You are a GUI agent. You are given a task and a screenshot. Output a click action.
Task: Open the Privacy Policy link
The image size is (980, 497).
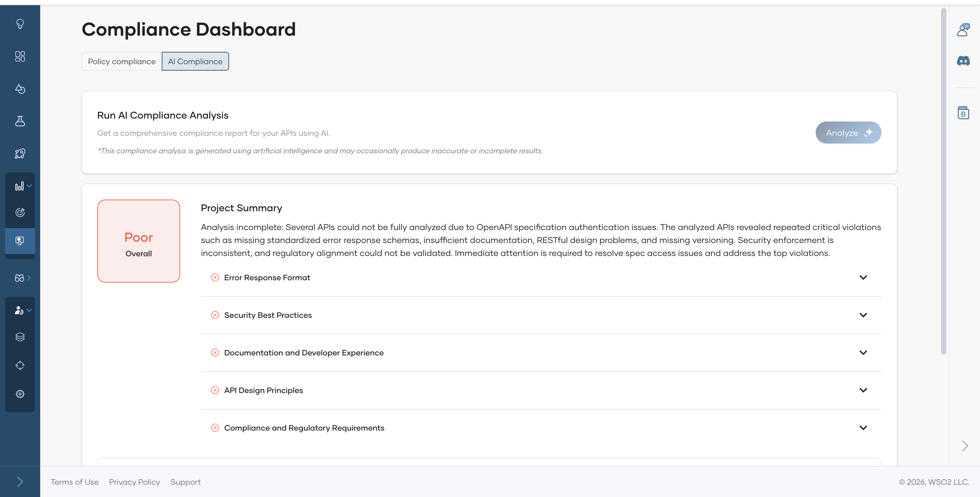134,482
